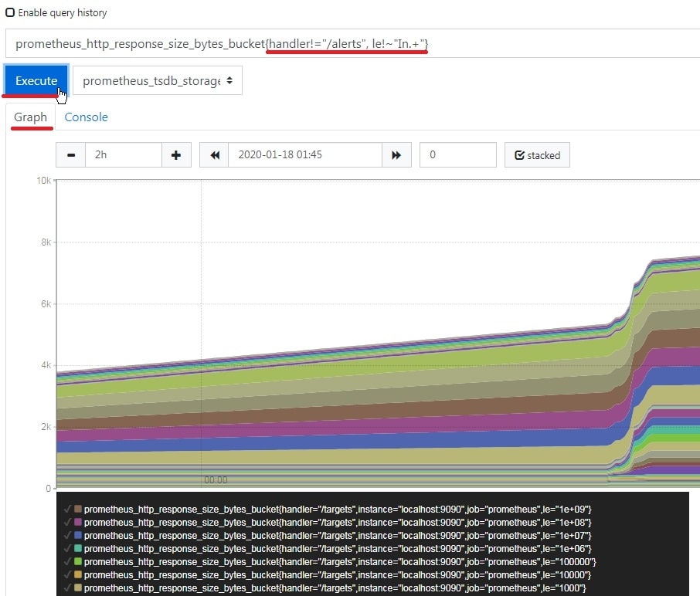
Task: Click the 6k y-axis label
Action: 46,304
